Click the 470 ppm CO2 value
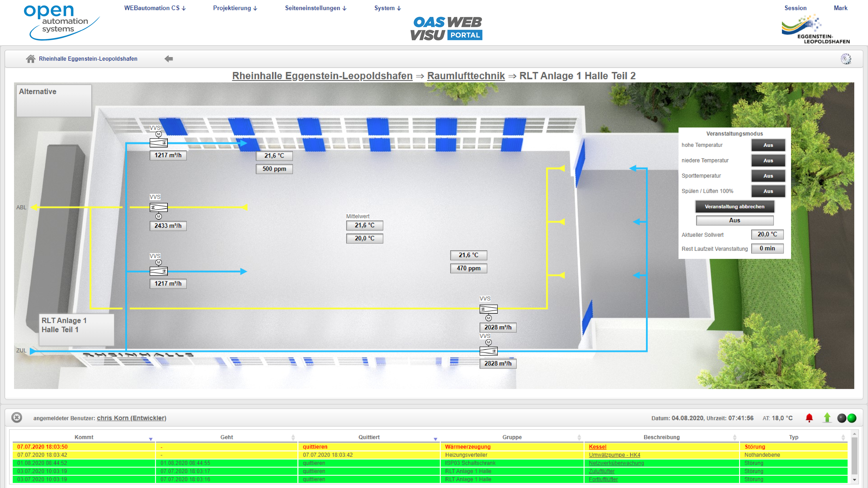Image resolution: width=868 pixels, height=488 pixels. (x=468, y=268)
